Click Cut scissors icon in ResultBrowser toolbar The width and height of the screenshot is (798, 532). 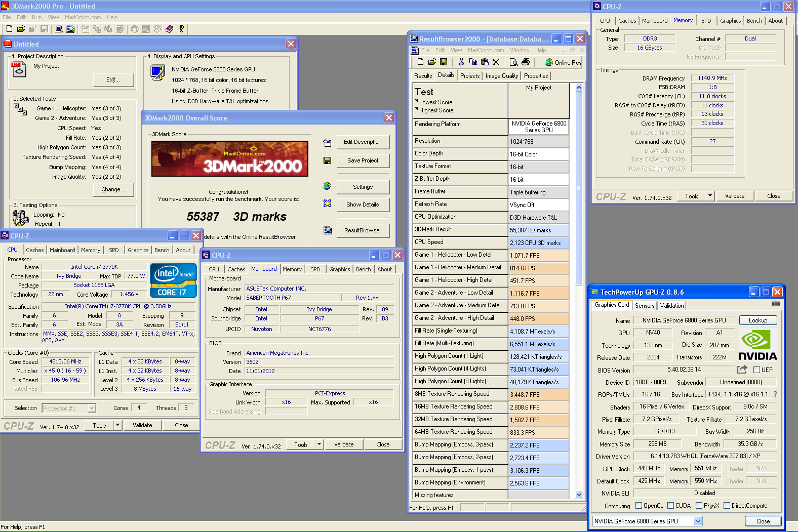pos(461,62)
